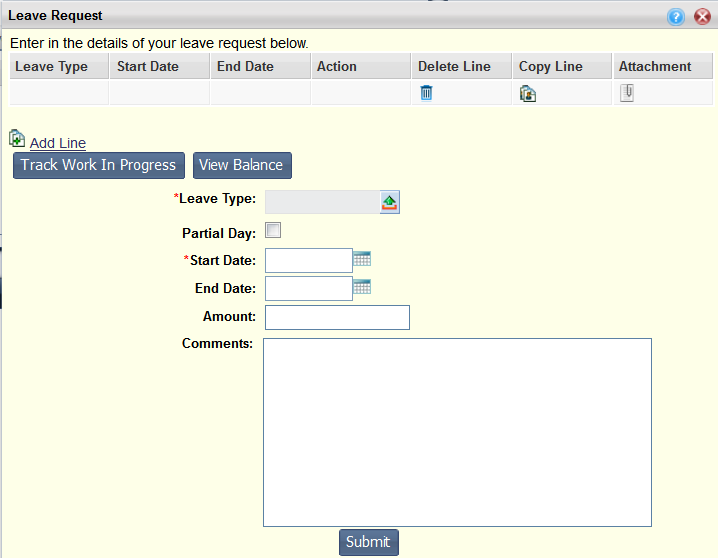Open the Start Date calendar picker

362,259
